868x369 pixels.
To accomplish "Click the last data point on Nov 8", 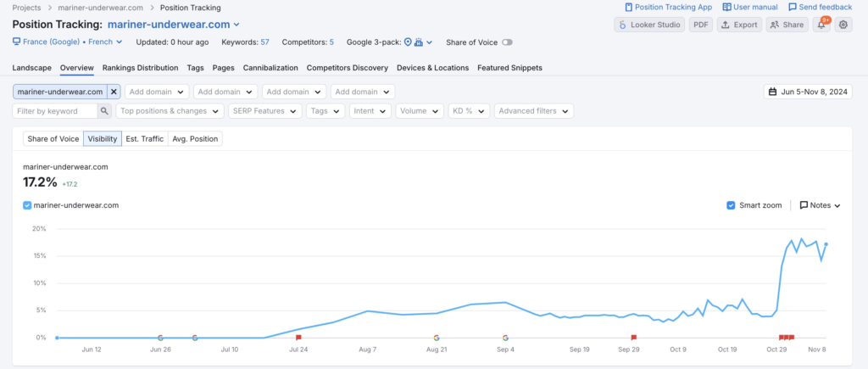I will coord(826,244).
